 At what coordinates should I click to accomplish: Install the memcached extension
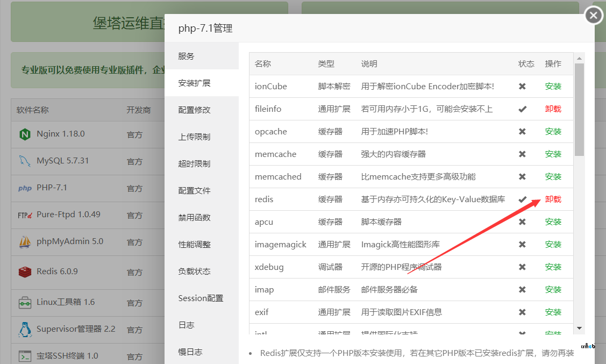tap(553, 176)
